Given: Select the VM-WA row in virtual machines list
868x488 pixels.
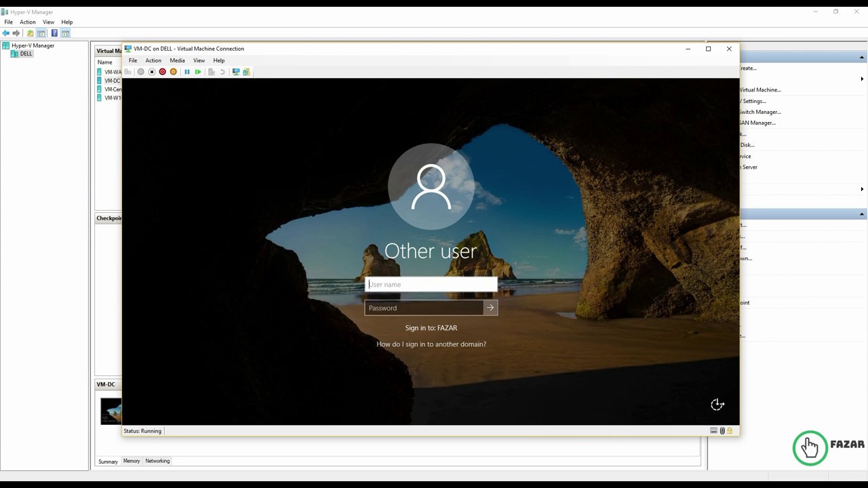Looking at the screenshot, I should pyautogui.click(x=109, y=72).
